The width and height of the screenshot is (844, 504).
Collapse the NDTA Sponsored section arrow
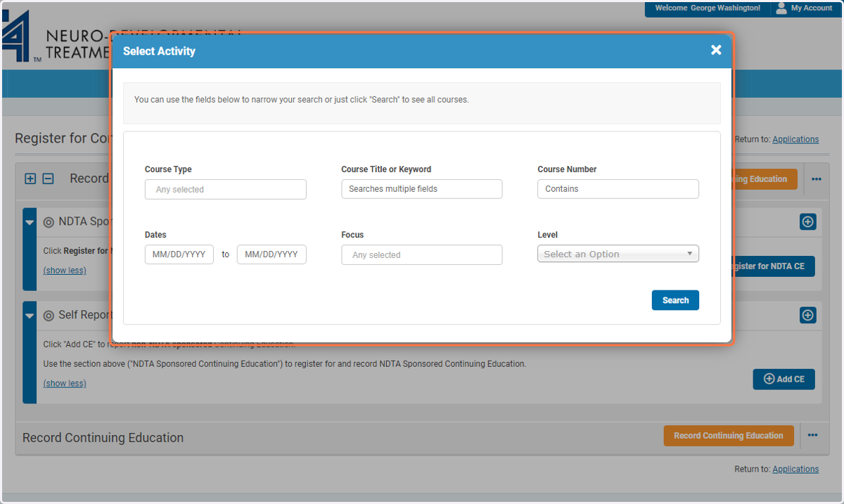click(30, 222)
